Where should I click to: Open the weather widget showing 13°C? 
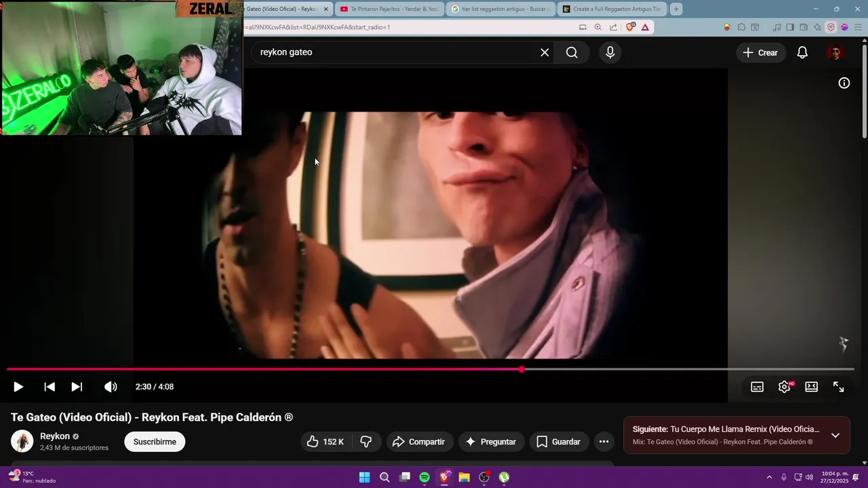(x=32, y=477)
